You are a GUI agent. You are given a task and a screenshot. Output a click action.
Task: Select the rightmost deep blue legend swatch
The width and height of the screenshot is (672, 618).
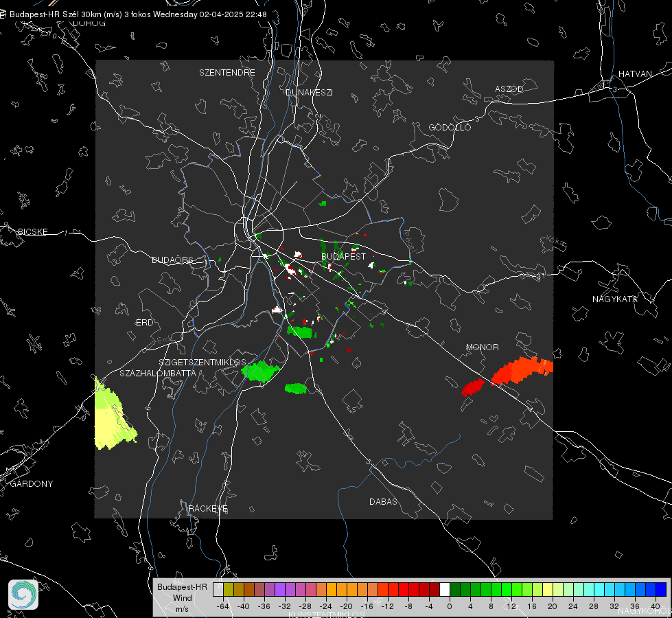(661, 589)
